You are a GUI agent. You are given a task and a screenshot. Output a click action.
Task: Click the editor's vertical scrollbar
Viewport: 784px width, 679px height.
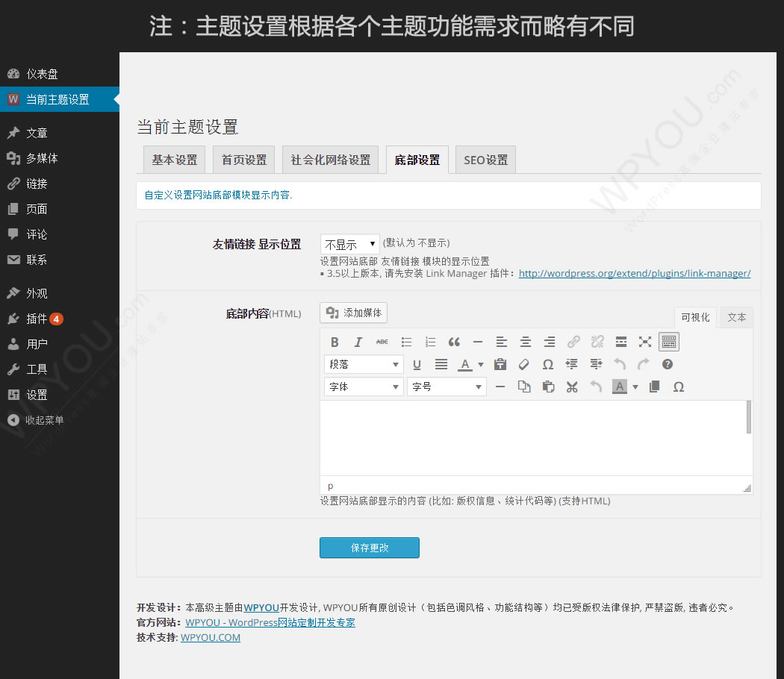tap(748, 416)
